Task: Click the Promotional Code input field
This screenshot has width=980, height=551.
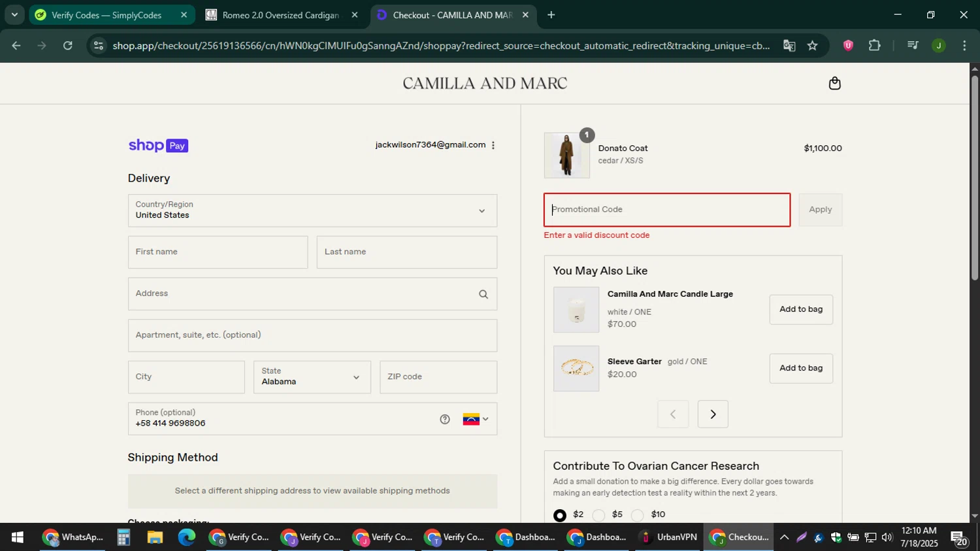Action: [667, 210]
